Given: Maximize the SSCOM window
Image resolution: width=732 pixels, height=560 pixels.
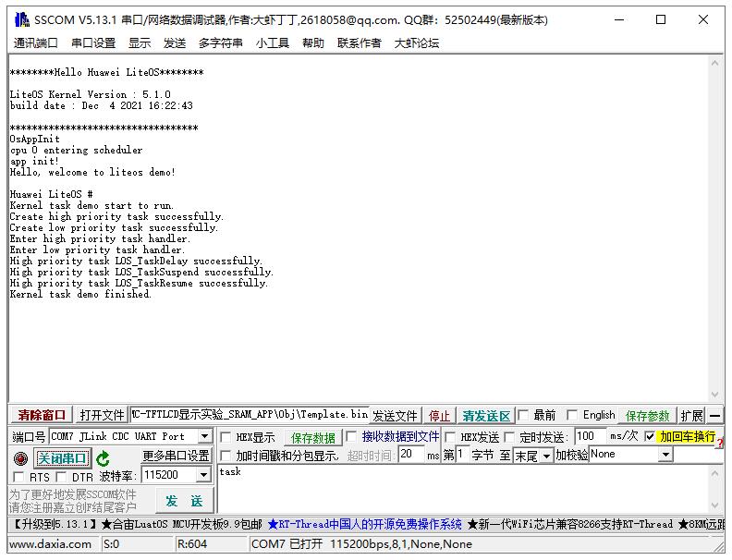Looking at the screenshot, I should click(661, 19).
